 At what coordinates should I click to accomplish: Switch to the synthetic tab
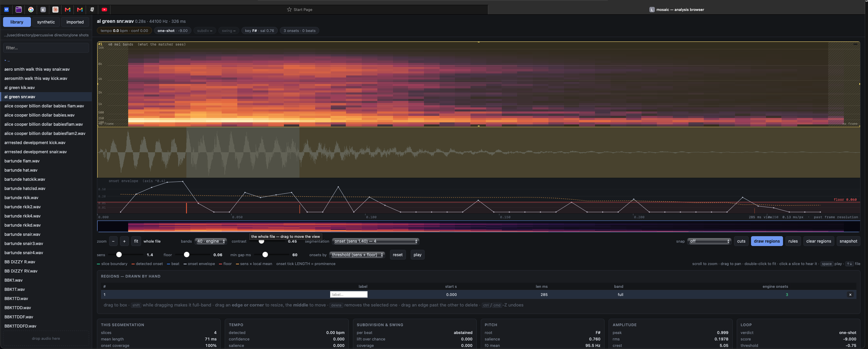46,22
